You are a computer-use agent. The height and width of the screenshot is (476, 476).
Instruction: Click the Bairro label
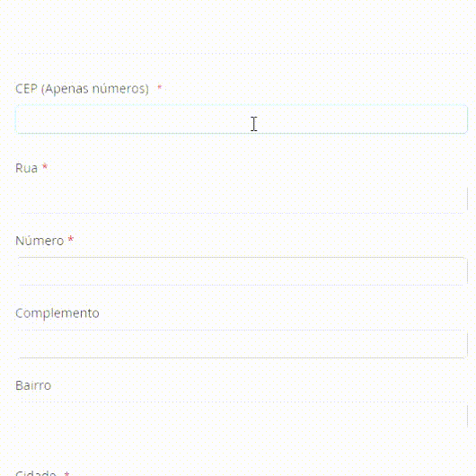[x=33, y=385]
